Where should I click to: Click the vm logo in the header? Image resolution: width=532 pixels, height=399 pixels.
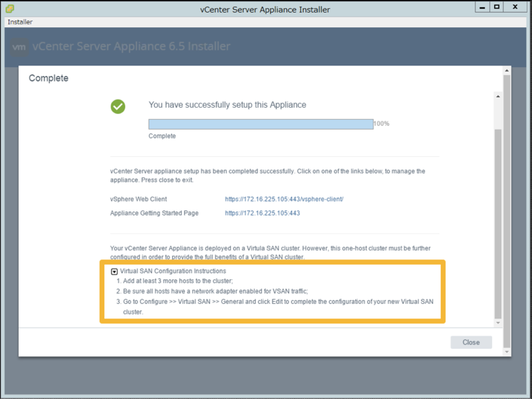(x=19, y=47)
